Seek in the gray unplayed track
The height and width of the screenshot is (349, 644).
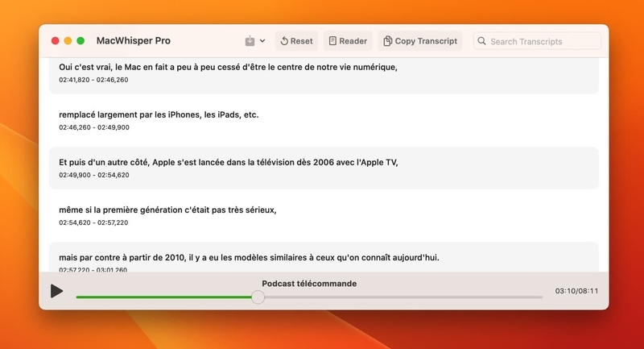click(404, 297)
